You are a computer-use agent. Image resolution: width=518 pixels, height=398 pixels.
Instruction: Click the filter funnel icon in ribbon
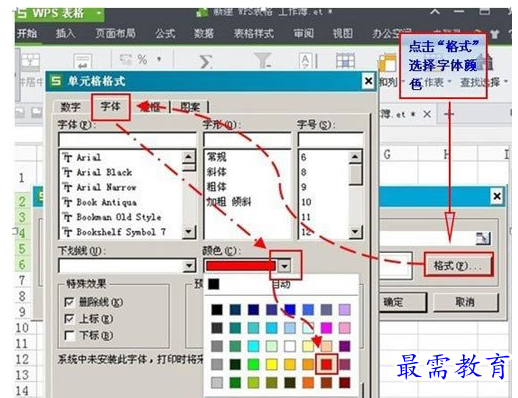(x=263, y=60)
